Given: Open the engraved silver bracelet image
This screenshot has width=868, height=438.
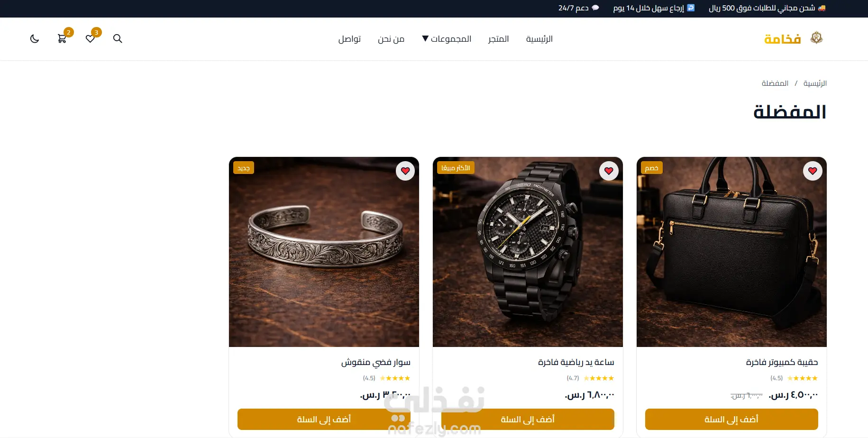Looking at the screenshot, I should (324, 252).
